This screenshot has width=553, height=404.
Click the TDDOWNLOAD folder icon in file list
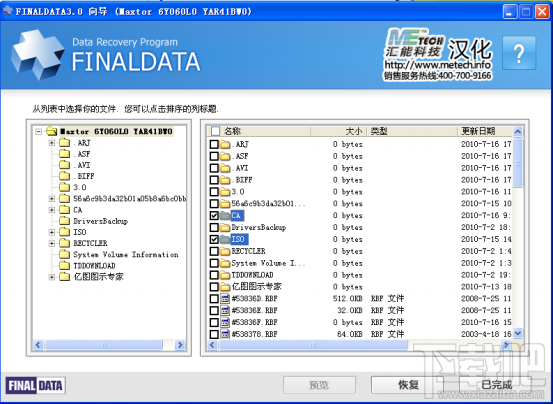pos(225,275)
